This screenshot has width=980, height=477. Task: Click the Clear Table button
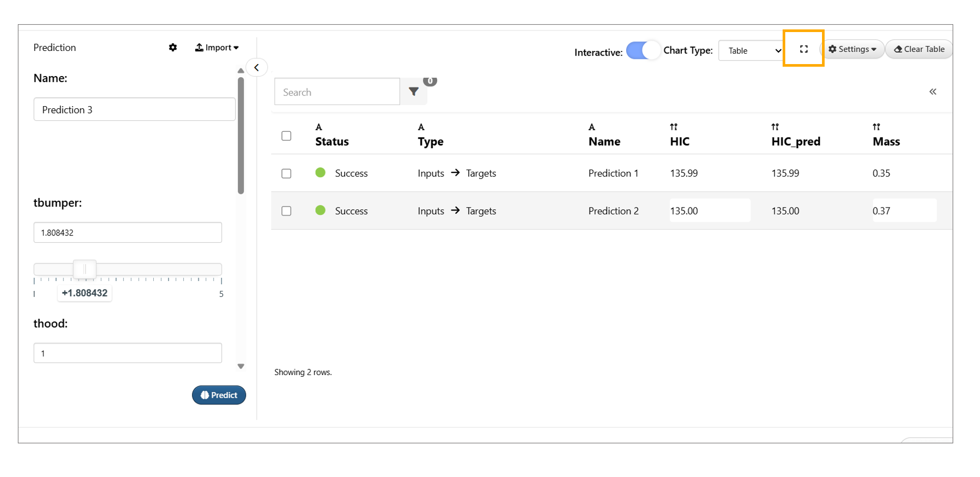919,49
